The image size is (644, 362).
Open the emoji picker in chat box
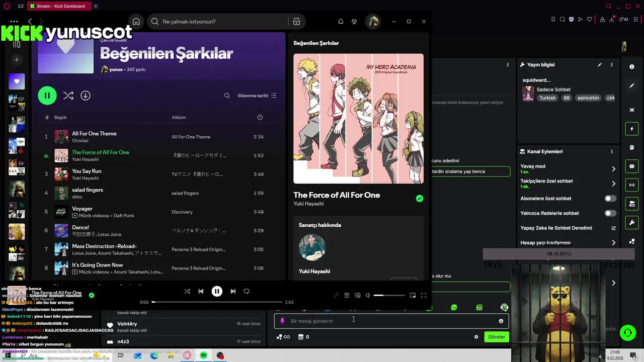point(501,321)
